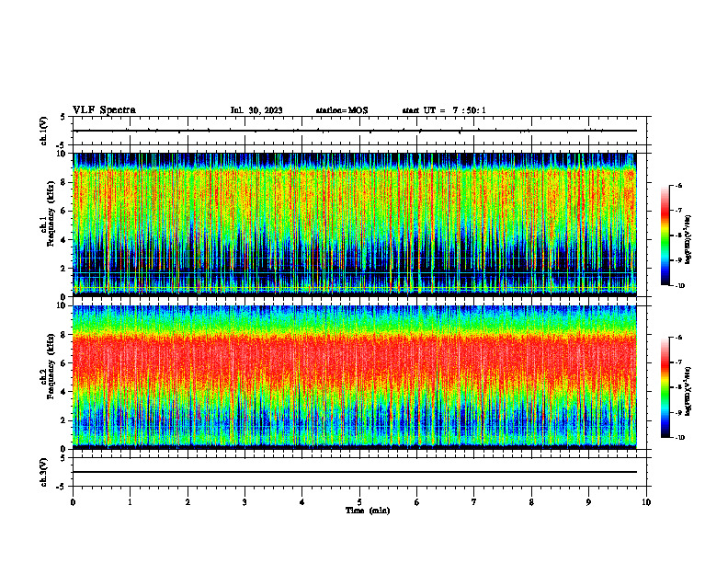Viewport: 728px width, 563px height.
Task: Click time-axis tick label "3"
Action: click(x=245, y=502)
